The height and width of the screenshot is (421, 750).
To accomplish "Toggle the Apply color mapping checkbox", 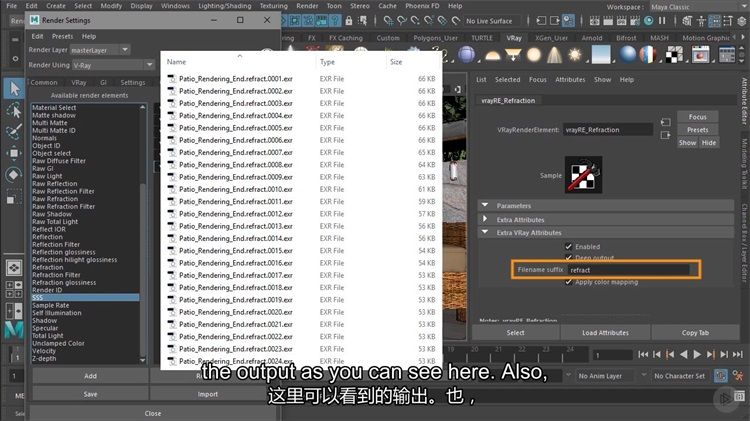I will coord(568,282).
